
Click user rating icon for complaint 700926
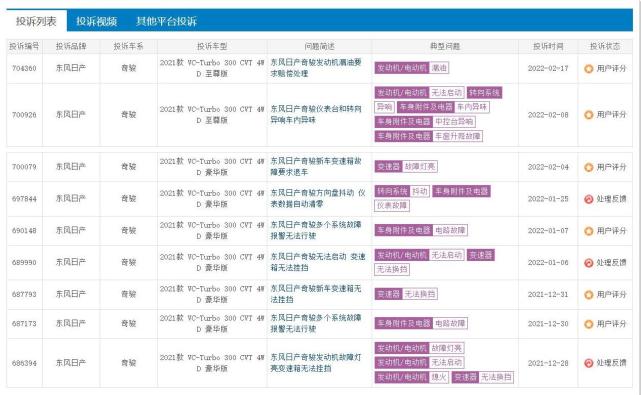[588, 114]
